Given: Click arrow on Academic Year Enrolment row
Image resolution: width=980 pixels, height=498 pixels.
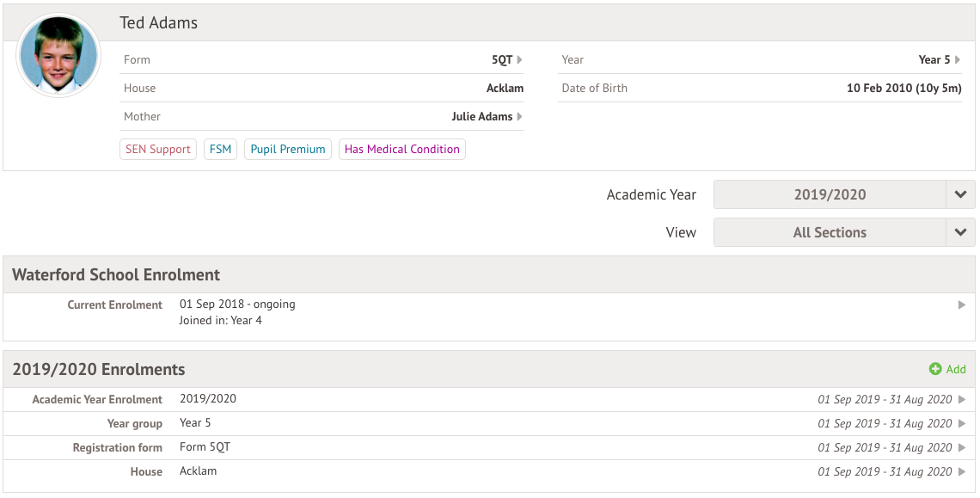Looking at the screenshot, I should (x=962, y=399).
